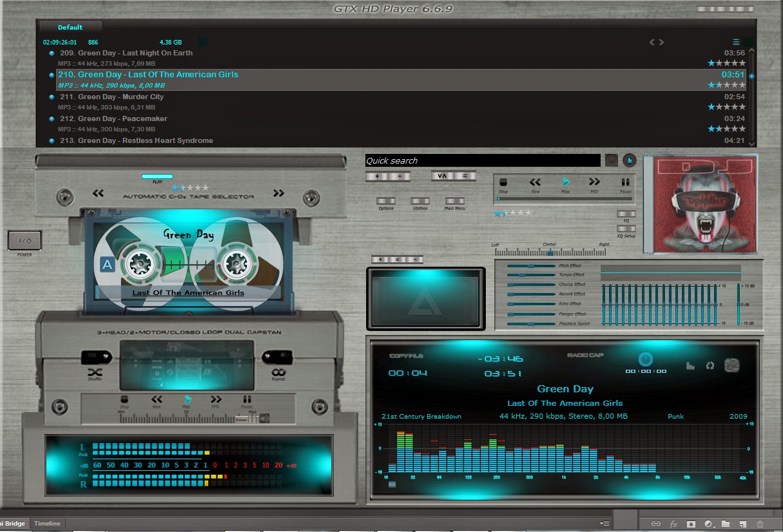Adjust the Tempo Effect slider

(x=532, y=275)
